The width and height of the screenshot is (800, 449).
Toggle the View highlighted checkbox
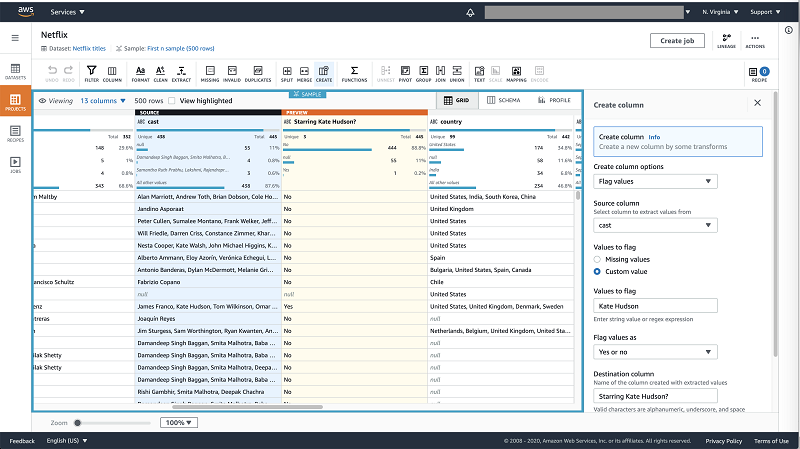[172, 101]
